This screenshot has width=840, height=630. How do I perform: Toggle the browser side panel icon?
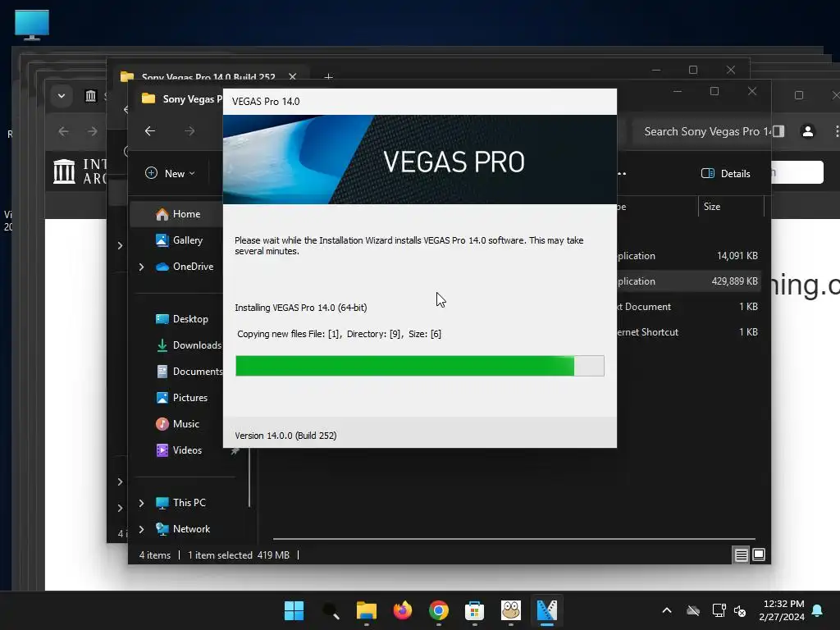[779, 130]
